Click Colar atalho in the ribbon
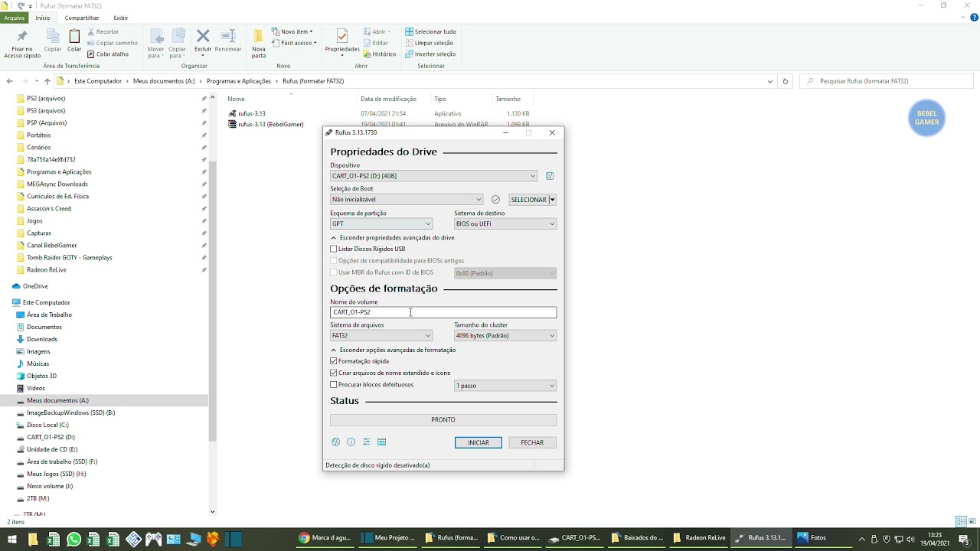980x551 pixels. (x=108, y=54)
